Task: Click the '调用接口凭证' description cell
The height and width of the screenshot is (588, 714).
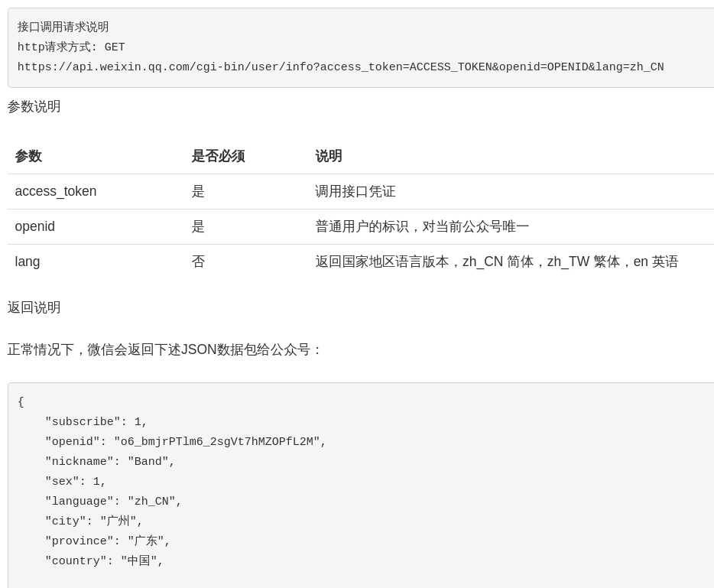Action: pos(355,191)
